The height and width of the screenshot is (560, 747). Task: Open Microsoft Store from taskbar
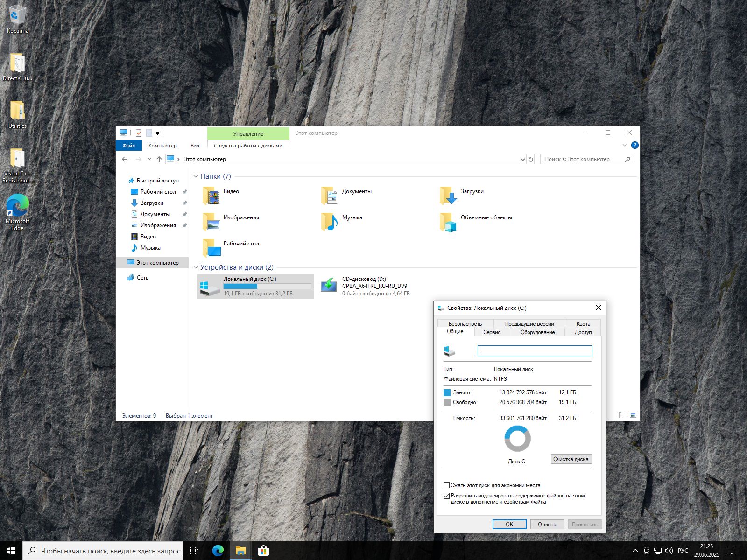263,551
